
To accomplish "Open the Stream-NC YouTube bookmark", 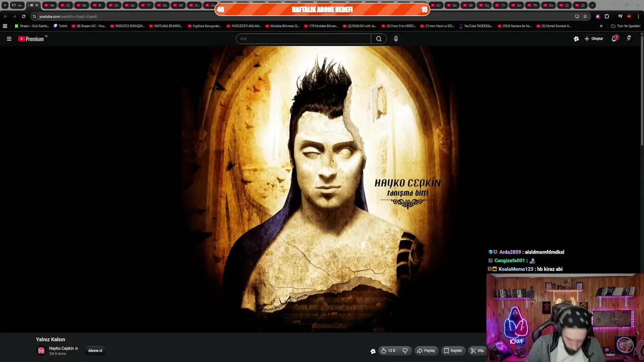I will (89, 26).
